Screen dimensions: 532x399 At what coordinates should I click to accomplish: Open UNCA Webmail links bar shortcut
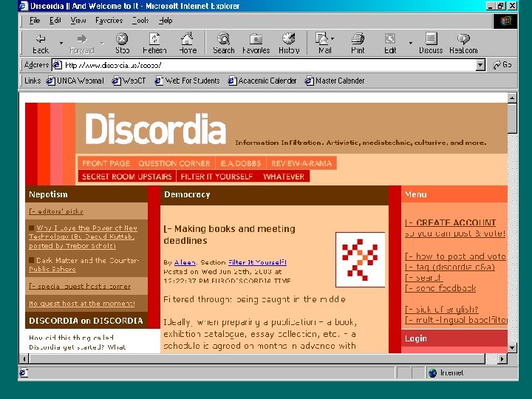tap(75, 81)
